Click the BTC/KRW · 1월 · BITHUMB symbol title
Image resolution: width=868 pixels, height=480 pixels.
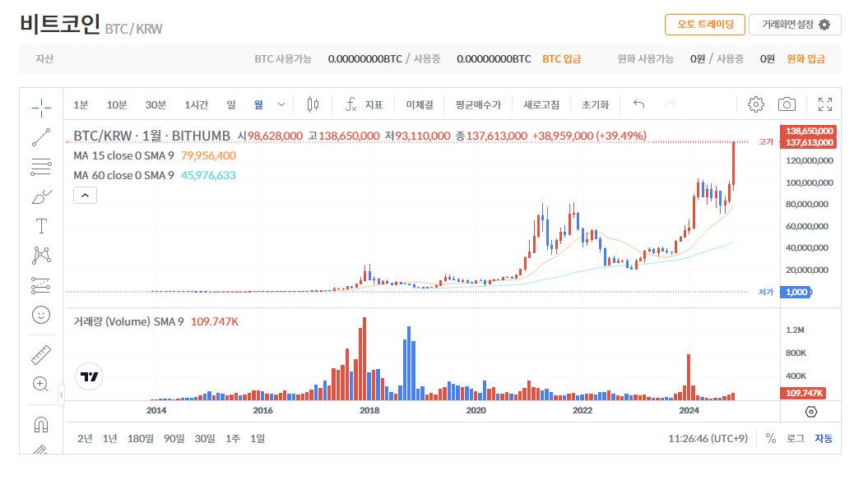click(151, 136)
